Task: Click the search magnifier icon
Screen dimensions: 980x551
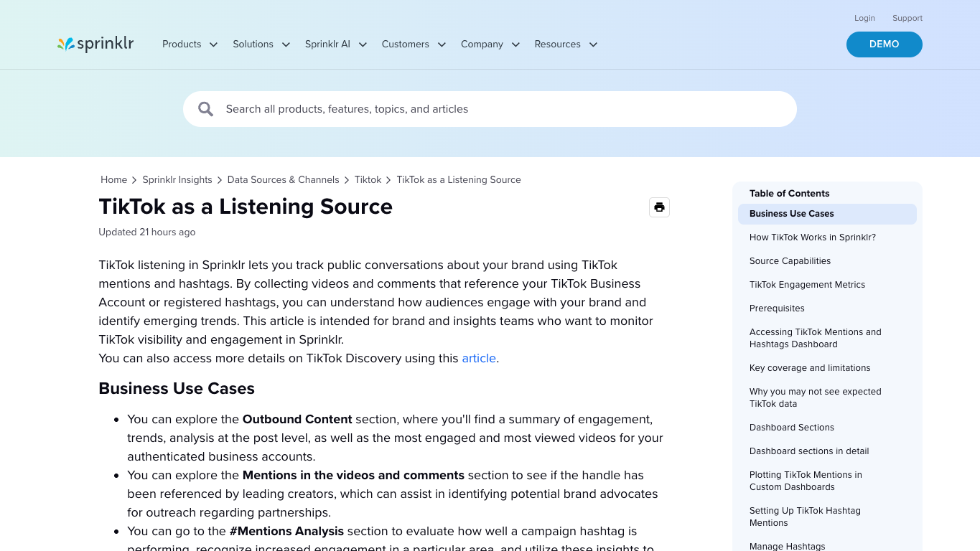Action: [x=206, y=109]
